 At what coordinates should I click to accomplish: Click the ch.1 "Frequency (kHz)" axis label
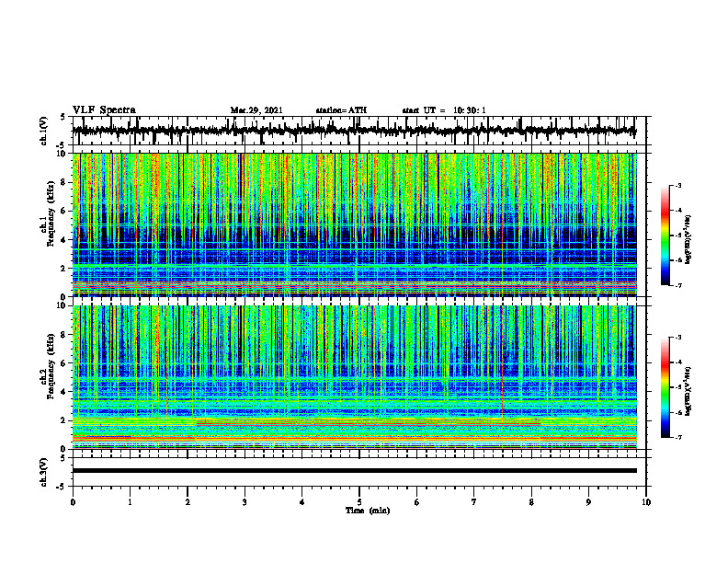[x=51, y=214]
